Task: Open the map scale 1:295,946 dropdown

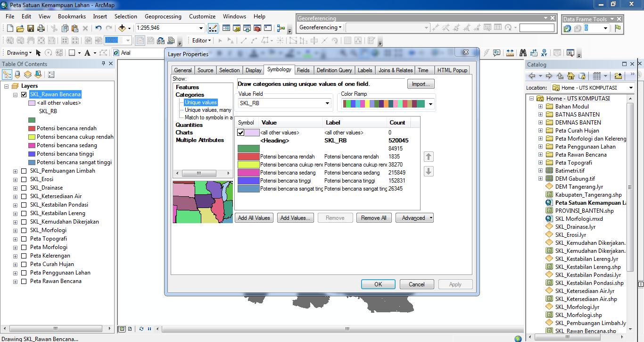Action: 201,28
